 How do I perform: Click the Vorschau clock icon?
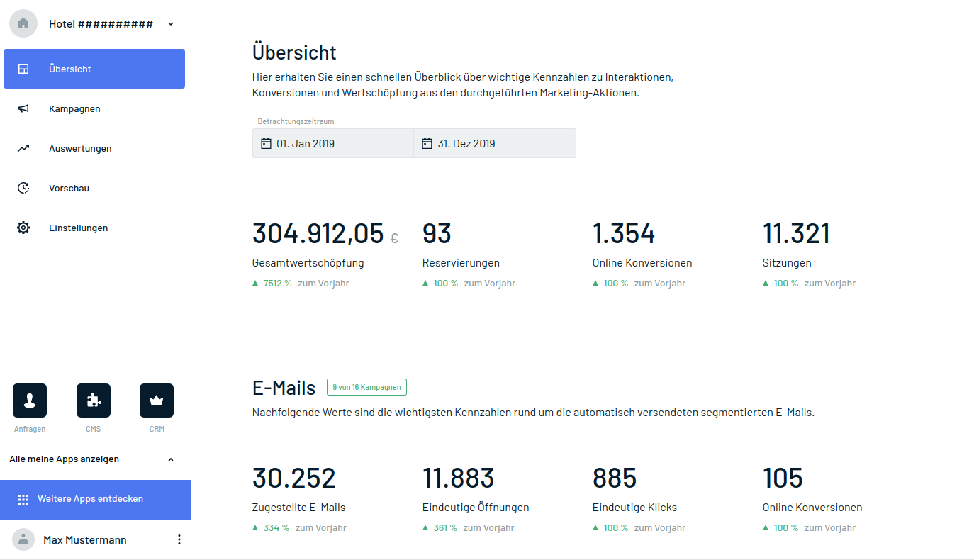click(x=23, y=188)
